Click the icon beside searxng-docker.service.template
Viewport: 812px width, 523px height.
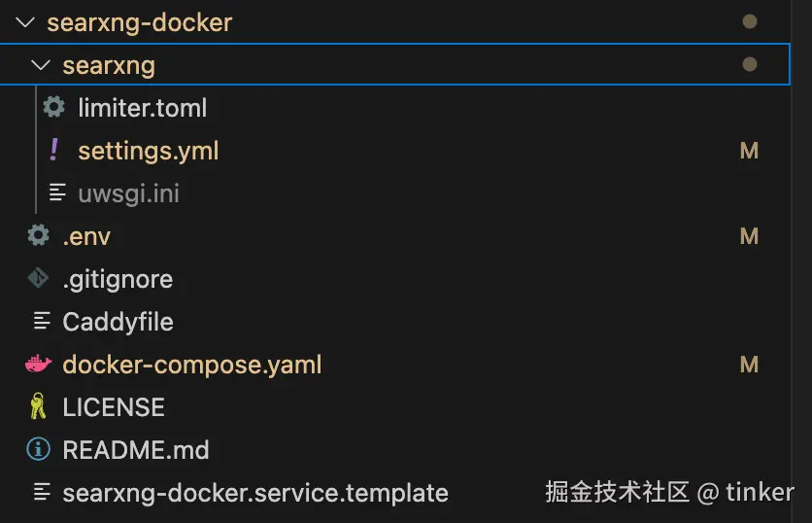[x=42, y=492]
